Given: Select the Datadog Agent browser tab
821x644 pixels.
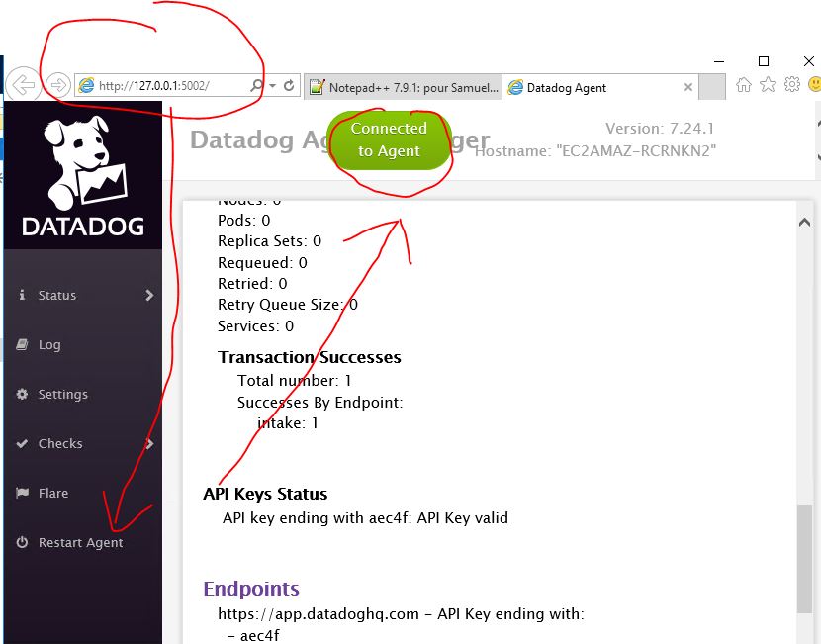Looking at the screenshot, I should (592, 87).
